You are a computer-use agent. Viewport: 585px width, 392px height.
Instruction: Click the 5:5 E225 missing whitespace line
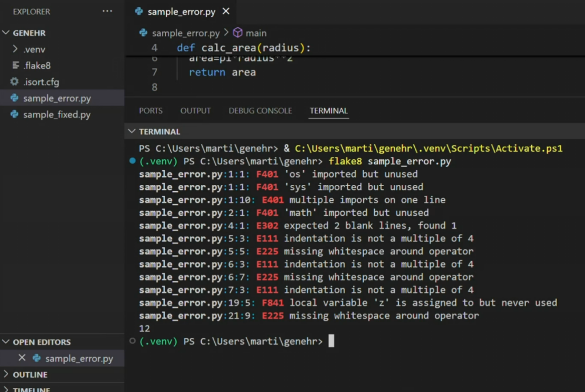pyautogui.click(x=306, y=251)
